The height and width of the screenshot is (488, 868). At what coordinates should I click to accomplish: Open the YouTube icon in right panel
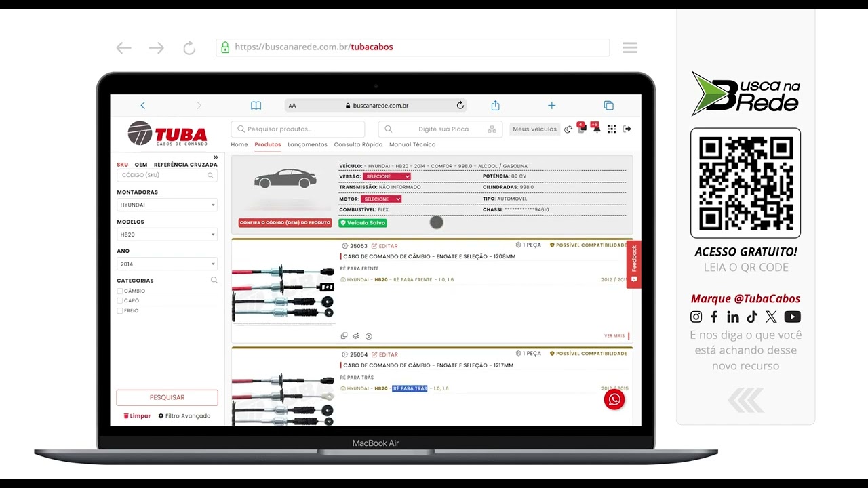click(792, 317)
